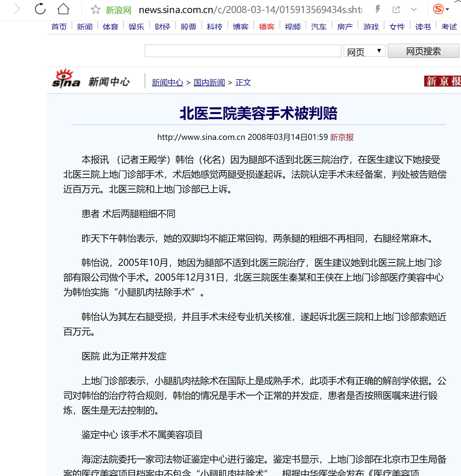Bookmark page with star icon
461x476 pixels.
coord(95,10)
